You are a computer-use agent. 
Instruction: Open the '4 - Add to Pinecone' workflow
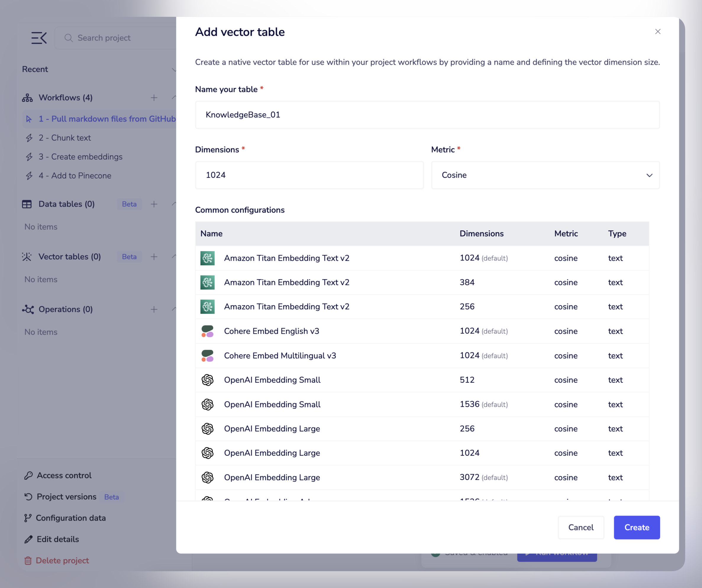click(x=75, y=175)
